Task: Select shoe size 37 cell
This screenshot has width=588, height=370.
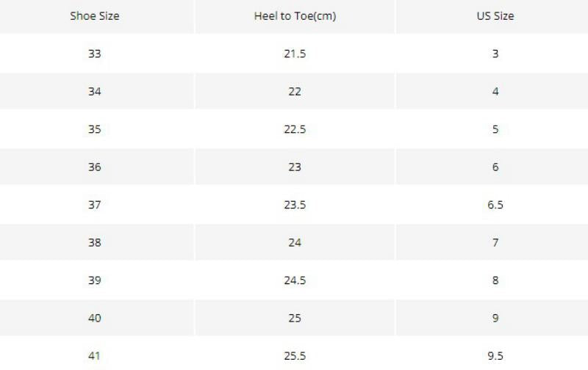Action: tap(95, 205)
